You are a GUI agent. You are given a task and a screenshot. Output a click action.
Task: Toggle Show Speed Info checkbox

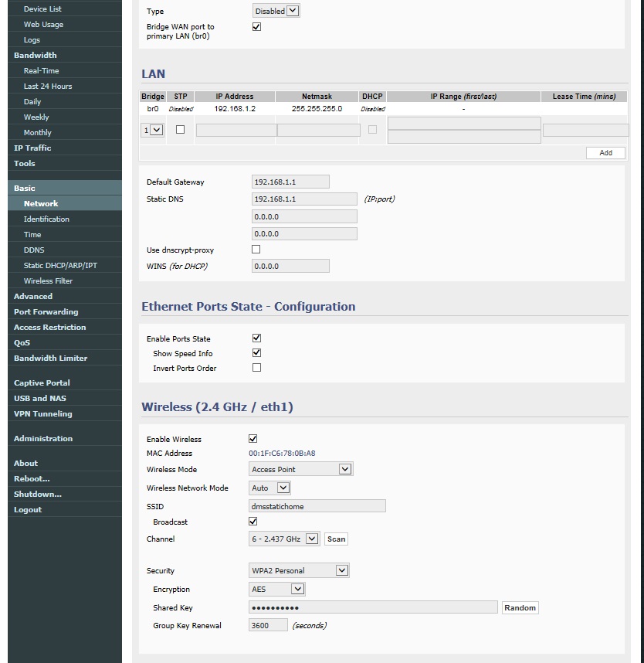(257, 353)
